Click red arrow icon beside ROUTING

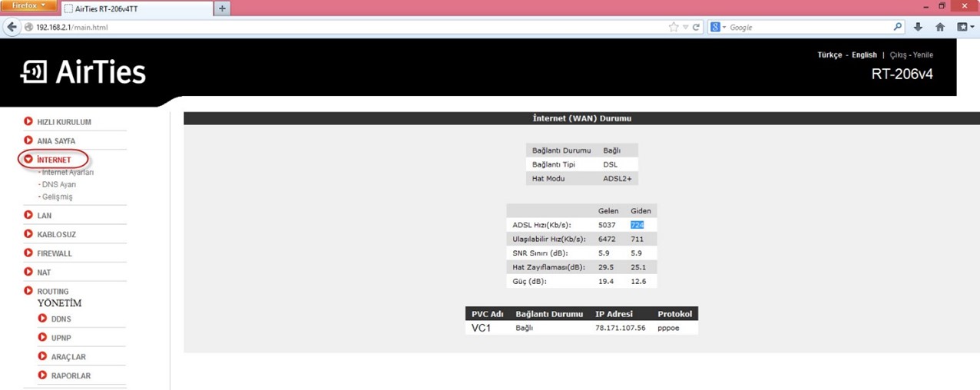point(28,291)
